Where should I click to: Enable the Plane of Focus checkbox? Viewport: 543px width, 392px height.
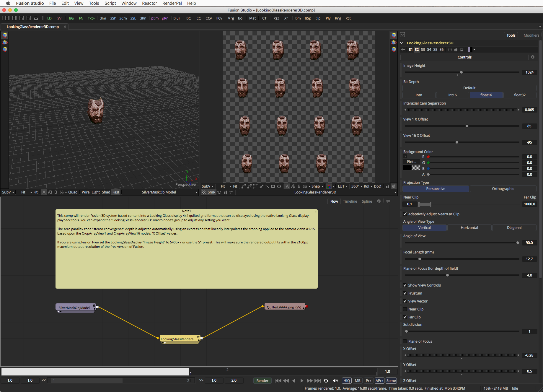[405, 341]
